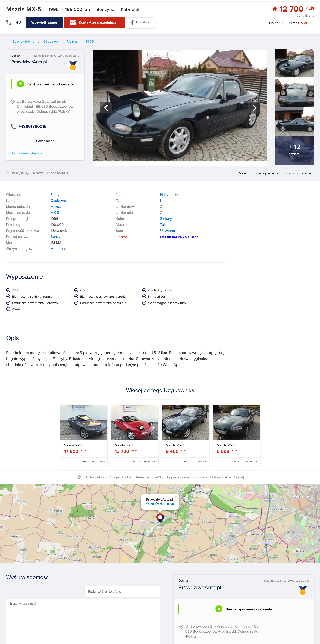Viewport: 320px width, 644px height.
Task: Click the calendar icon near listing date
Action: [x=8, y=173]
